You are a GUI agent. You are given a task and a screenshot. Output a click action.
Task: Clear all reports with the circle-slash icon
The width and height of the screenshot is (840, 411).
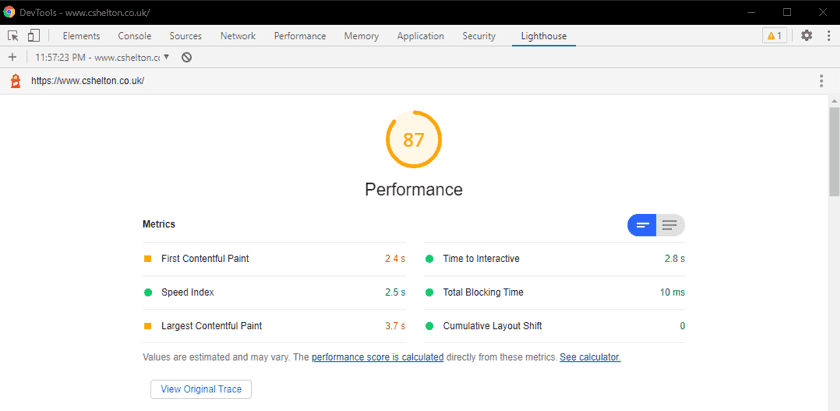click(186, 57)
